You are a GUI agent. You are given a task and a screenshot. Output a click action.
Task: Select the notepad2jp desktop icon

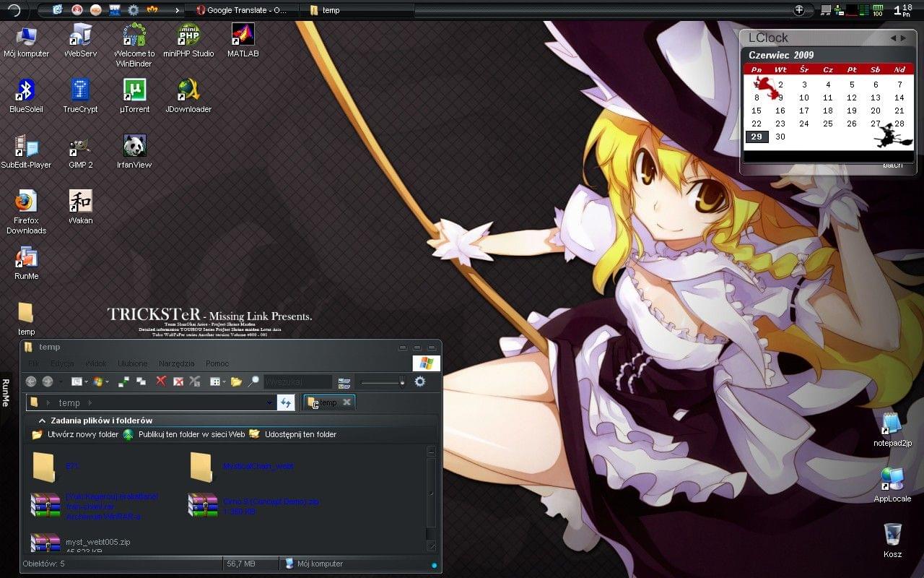pyautogui.click(x=893, y=430)
